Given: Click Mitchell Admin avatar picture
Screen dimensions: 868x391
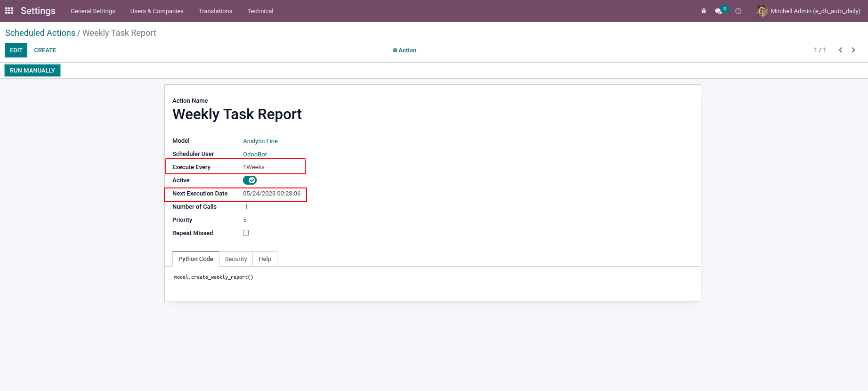Looking at the screenshot, I should click(762, 11).
